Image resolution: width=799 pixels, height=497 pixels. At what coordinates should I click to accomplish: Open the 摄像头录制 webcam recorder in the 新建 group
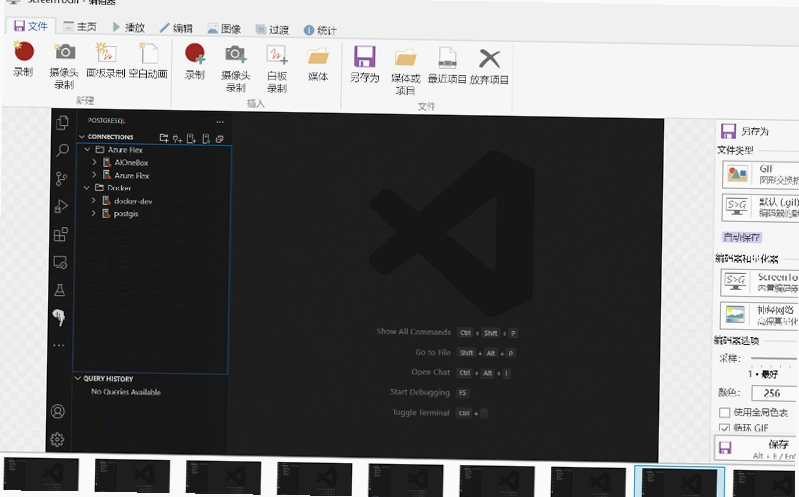click(64, 66)
